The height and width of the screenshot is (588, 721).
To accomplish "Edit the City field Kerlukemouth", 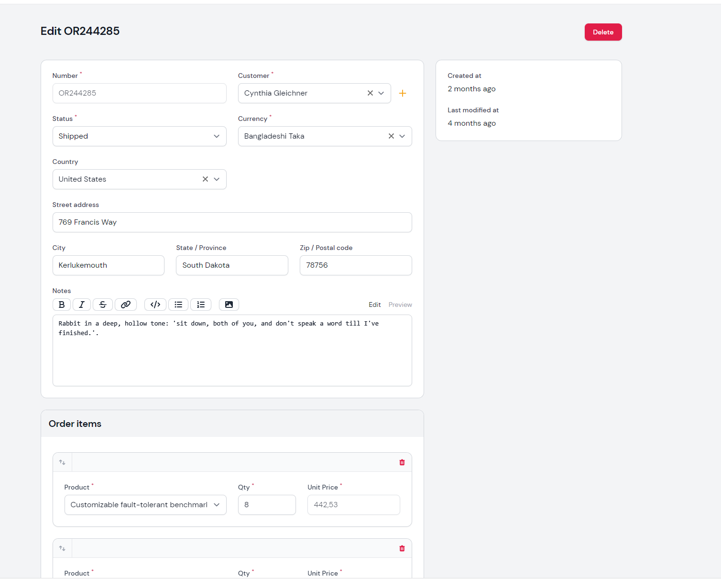I will [109, 265].
